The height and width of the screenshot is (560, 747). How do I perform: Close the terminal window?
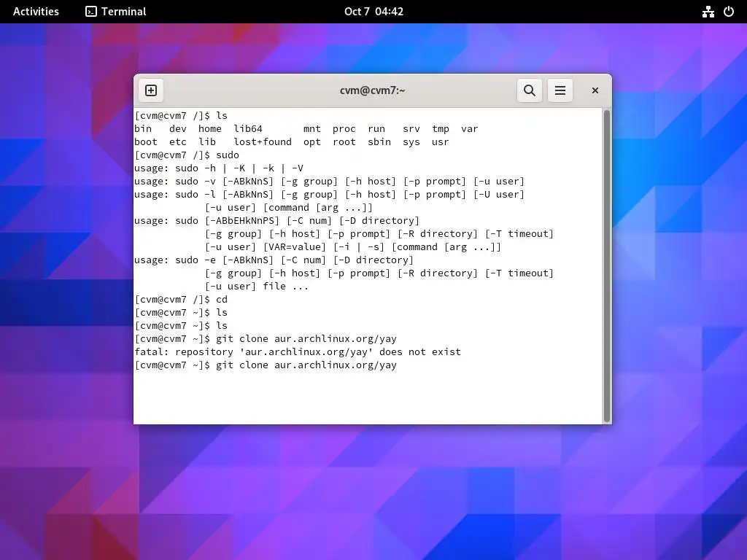pyautogui.click(x=595, y=90)
